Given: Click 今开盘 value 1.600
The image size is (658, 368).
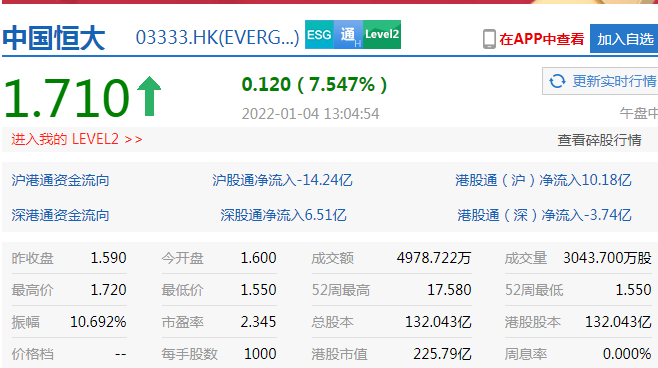Looking at the screenshot, I should tap(258, 258).
